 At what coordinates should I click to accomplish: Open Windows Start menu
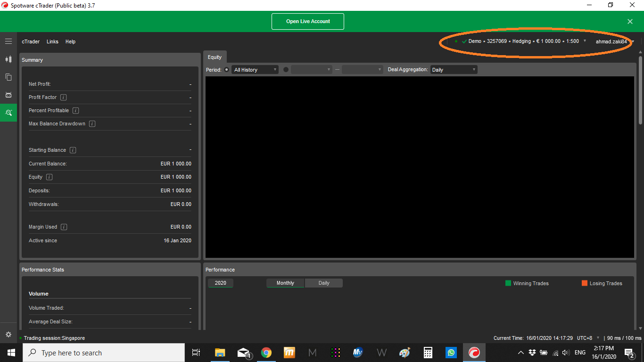11,353
